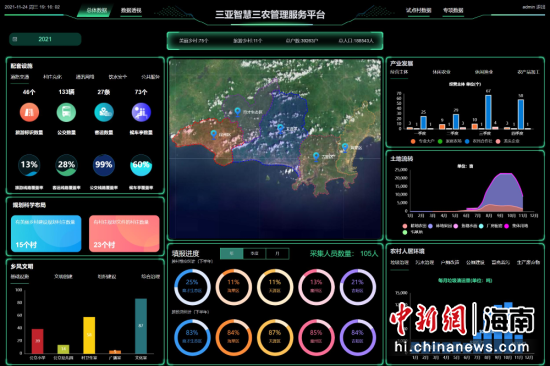Select the 月 button in 填报进度 panel
Viewport: 550px width, 366px height.
click(277, 253)
